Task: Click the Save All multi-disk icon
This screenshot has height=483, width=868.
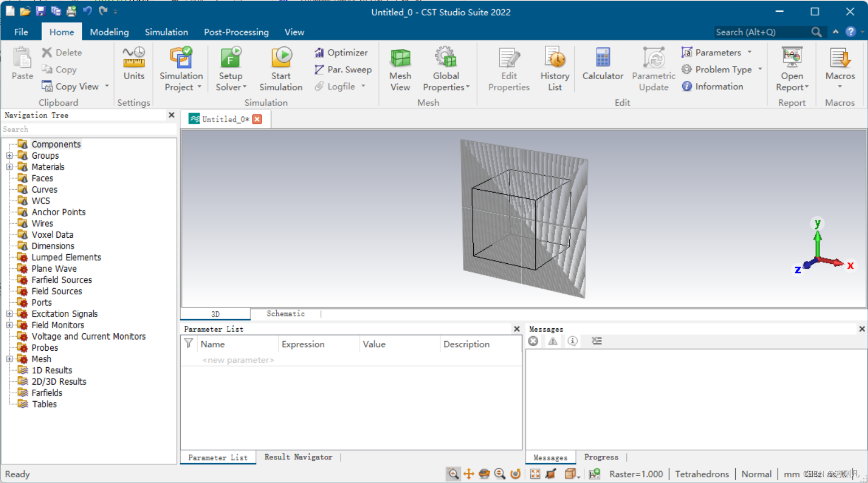Action: (x=56, y=11)
